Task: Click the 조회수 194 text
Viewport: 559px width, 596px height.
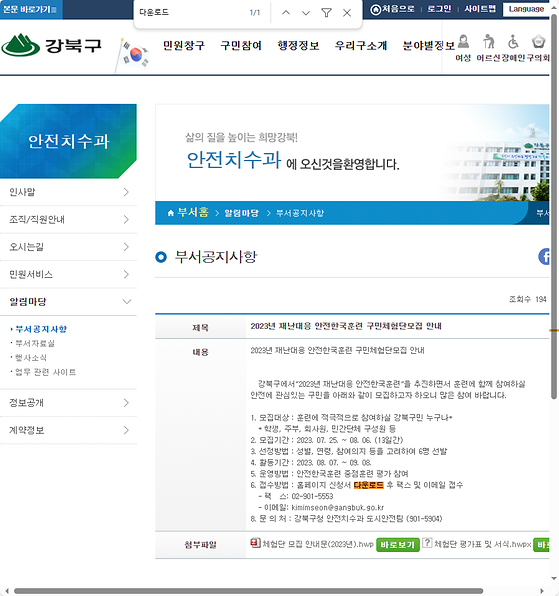Action: click(x=527, y=300)
